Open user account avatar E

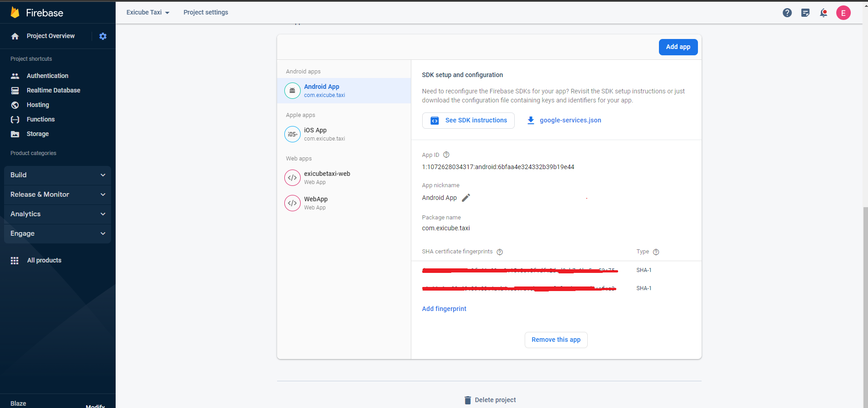843,13
